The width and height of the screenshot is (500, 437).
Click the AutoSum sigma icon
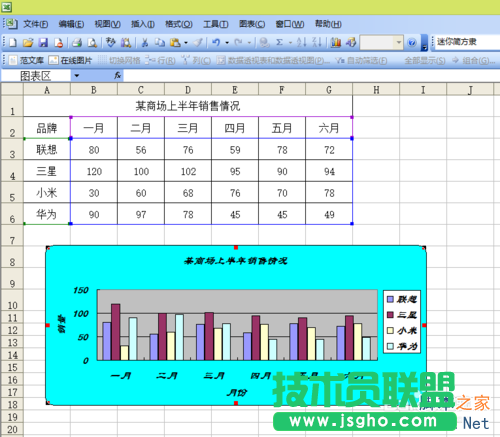coord(279,42)
